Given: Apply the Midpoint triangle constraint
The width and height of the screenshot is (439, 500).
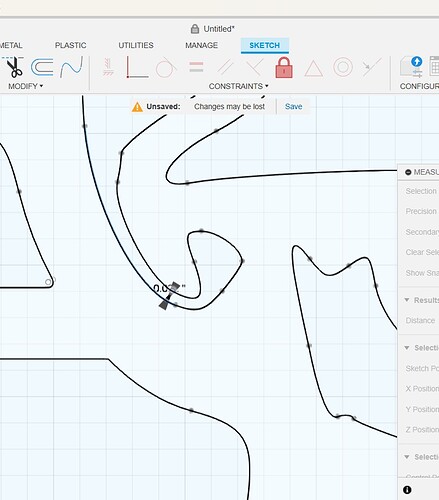Looking at the screenshot, I should 313,69.
